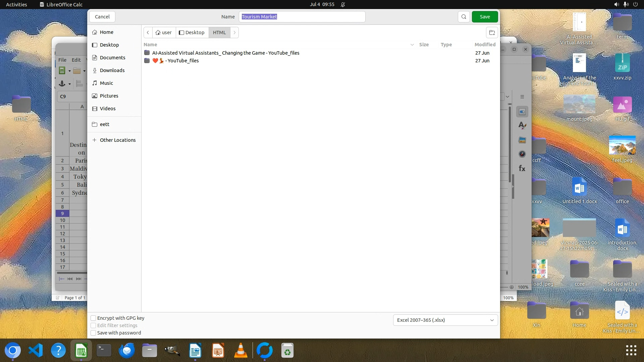Screen dimensions: 644x362
Task: Click the Desktop breadcrumb in path bar
Action: click(192, 33)
